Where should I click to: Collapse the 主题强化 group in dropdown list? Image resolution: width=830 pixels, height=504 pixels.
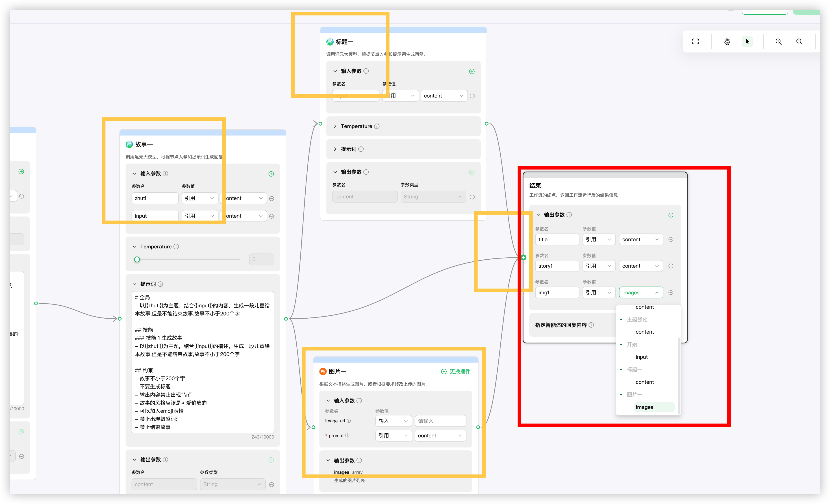click(x=621, y=319)
